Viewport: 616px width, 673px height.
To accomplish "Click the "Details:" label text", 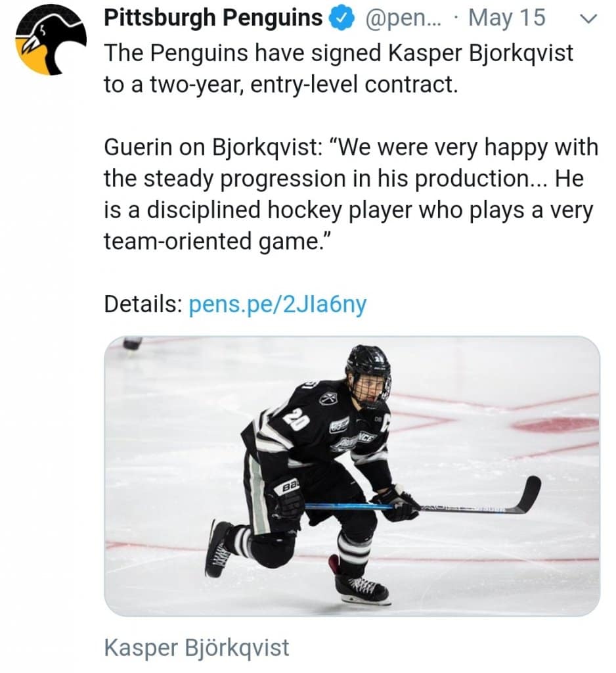I will (143, 304).
